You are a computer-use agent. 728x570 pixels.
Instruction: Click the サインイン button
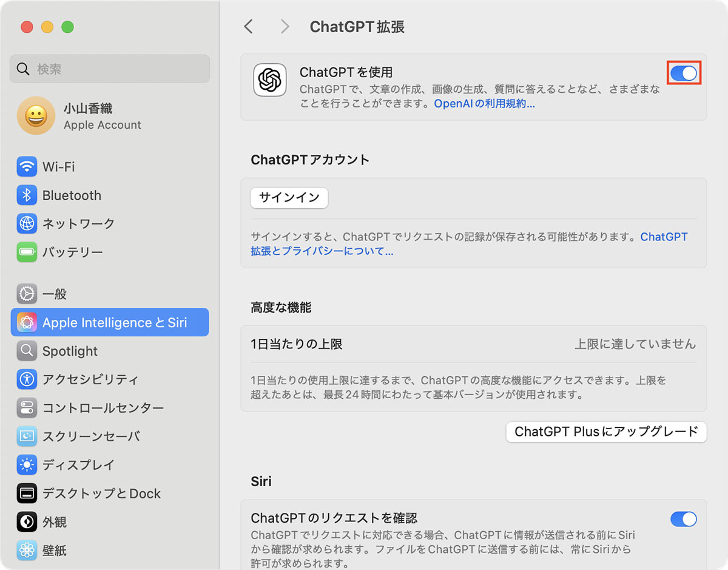(x=289, y=198)
